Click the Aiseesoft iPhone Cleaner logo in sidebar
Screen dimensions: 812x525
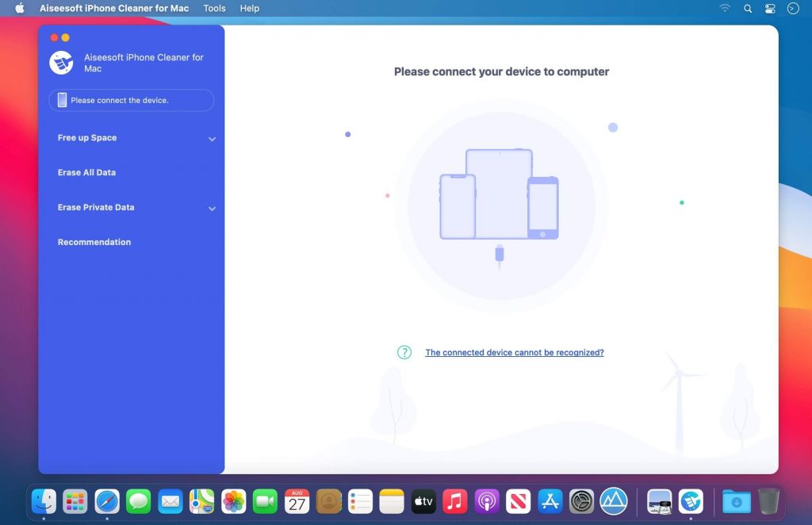[62, 63]
